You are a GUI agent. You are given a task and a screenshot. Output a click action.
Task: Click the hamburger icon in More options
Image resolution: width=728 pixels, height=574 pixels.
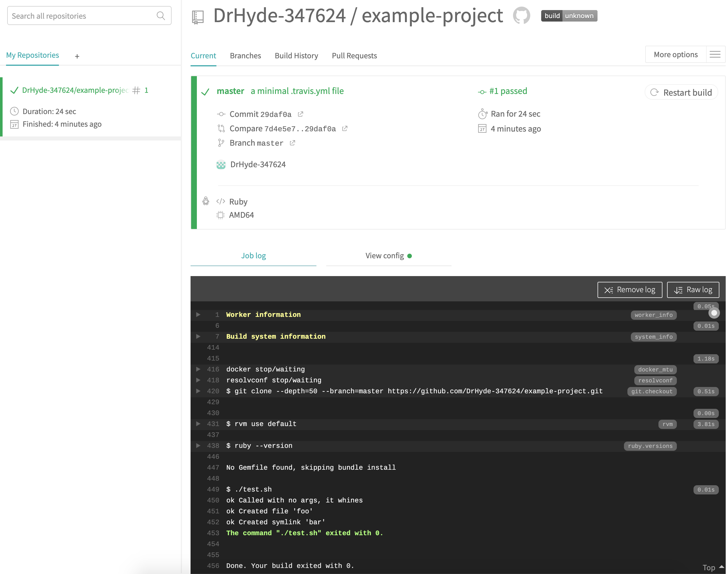(715, 55)
